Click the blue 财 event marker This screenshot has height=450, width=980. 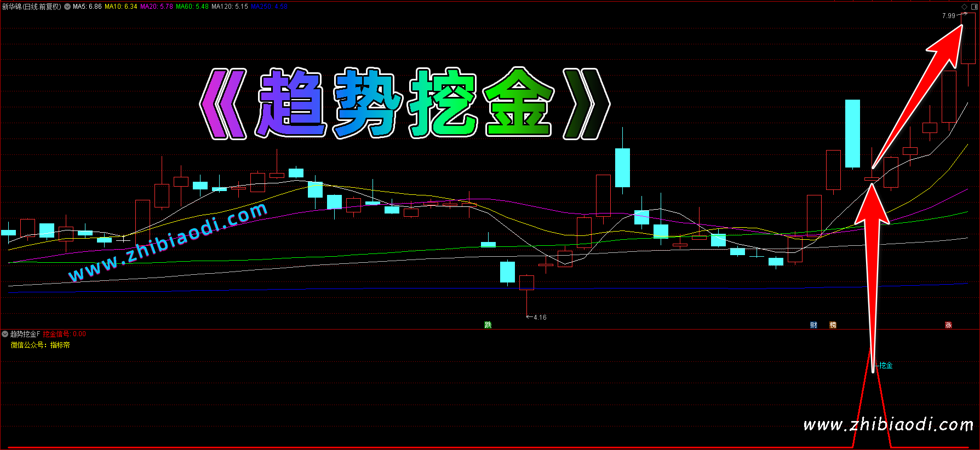click(x=813, y=325)
